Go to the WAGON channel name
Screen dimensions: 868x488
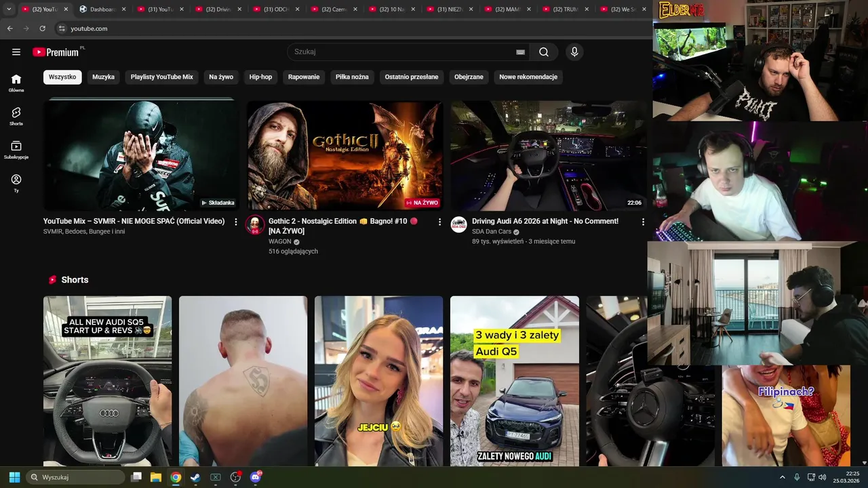pyautogui.click(x=280, y=241)
